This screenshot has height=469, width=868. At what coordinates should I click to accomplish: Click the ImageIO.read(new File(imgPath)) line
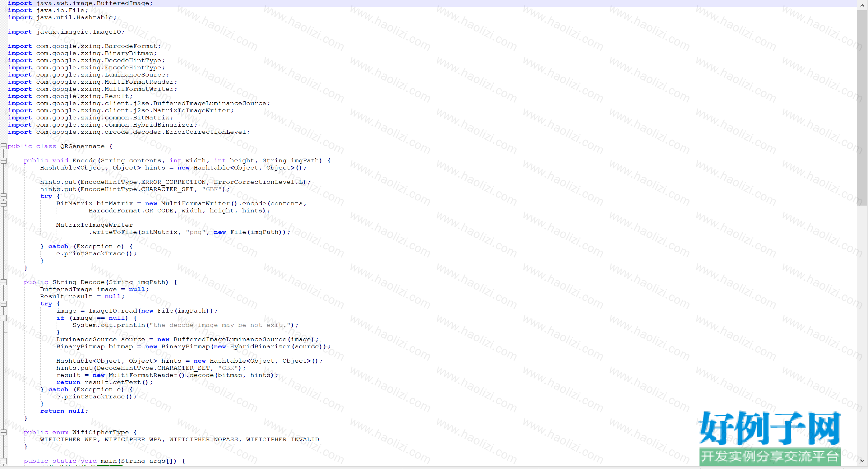pos(137,311)
